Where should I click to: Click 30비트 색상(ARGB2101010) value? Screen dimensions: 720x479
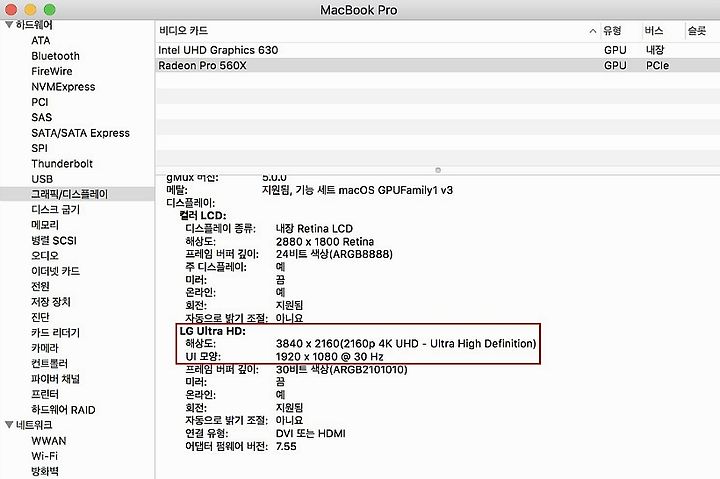pyautogui.click(x=341, y=370)
